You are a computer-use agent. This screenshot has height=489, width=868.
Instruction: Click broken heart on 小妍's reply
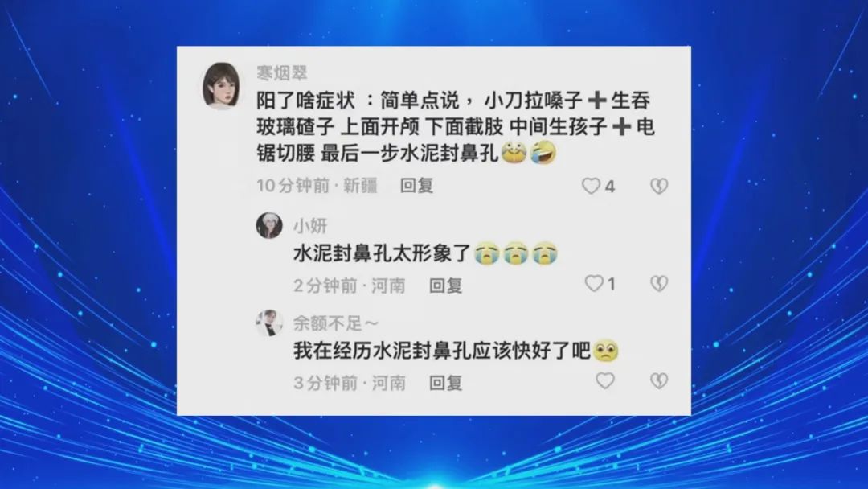(x=659, y=284)
